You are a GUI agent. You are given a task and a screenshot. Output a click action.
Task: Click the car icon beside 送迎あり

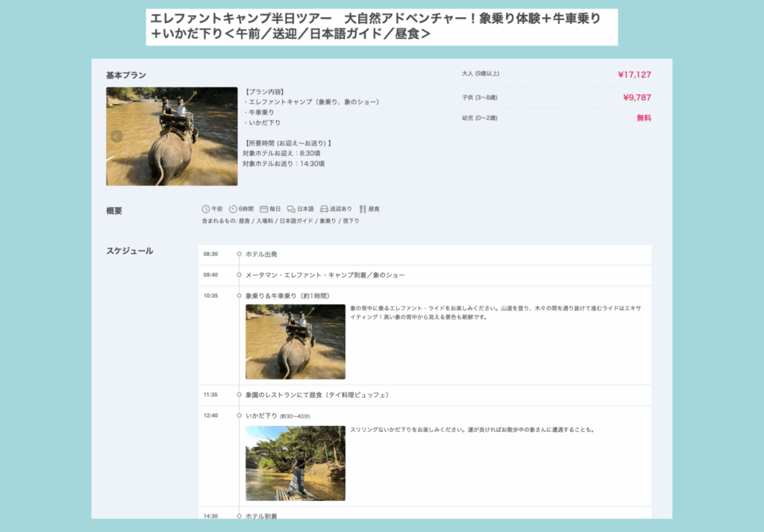pyautogui.click(x=325, y=209)
